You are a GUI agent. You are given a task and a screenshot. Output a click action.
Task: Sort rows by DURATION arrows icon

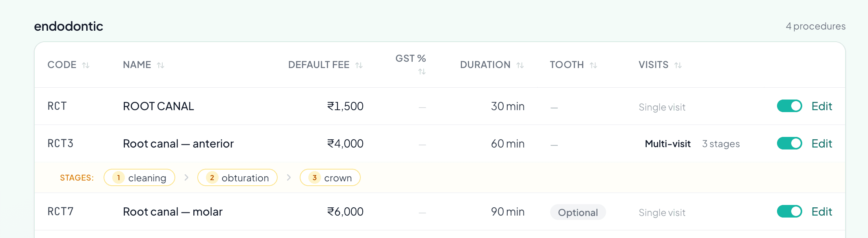click(x=520, y=65)
